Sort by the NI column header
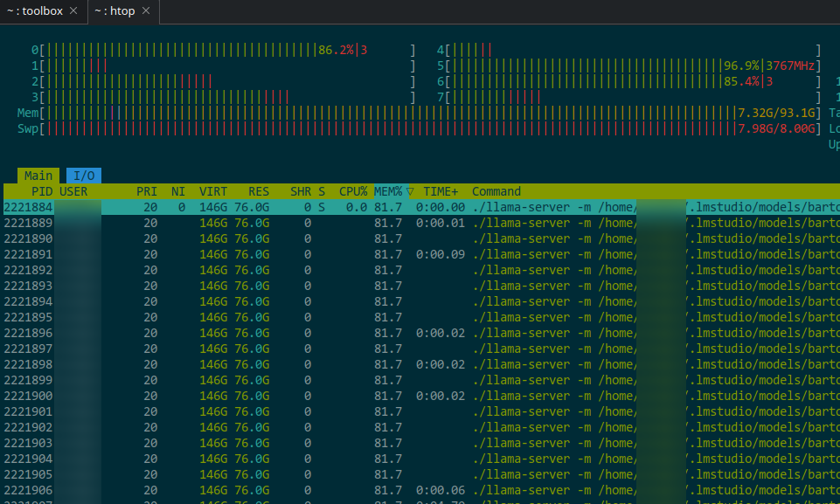Viewport: 840px width, 504px height. [177, 192]
